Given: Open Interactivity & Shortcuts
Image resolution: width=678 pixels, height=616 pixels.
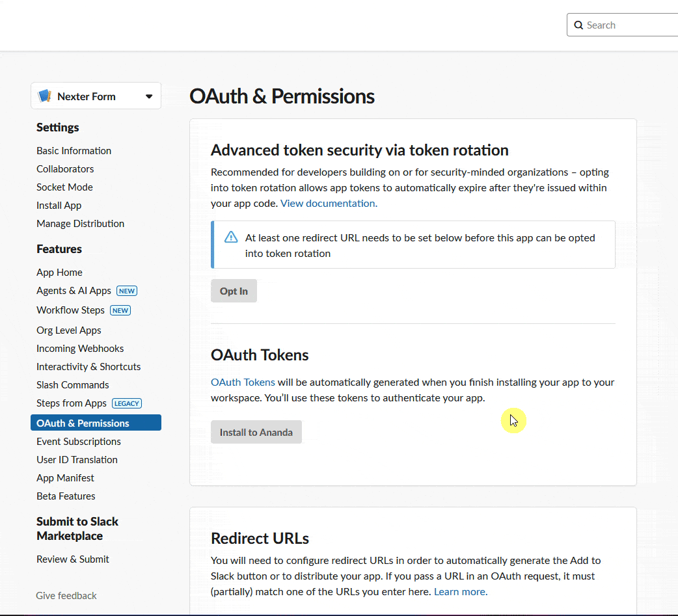Looking at the screenshot, I should pos(88,366).
